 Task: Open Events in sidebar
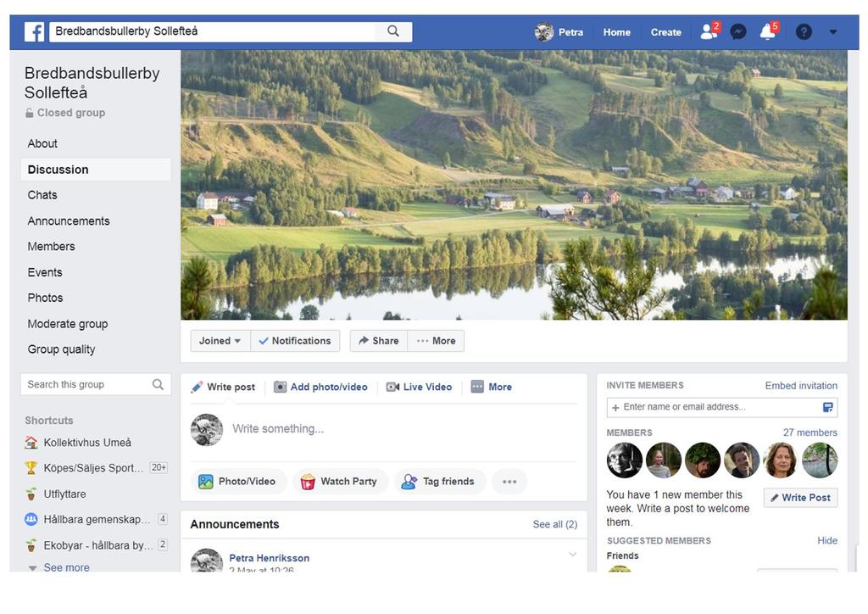click(45, 272)
